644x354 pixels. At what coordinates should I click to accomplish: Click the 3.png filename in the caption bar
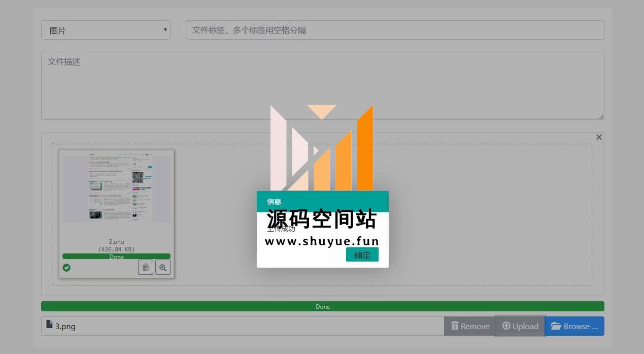(65, 327)
